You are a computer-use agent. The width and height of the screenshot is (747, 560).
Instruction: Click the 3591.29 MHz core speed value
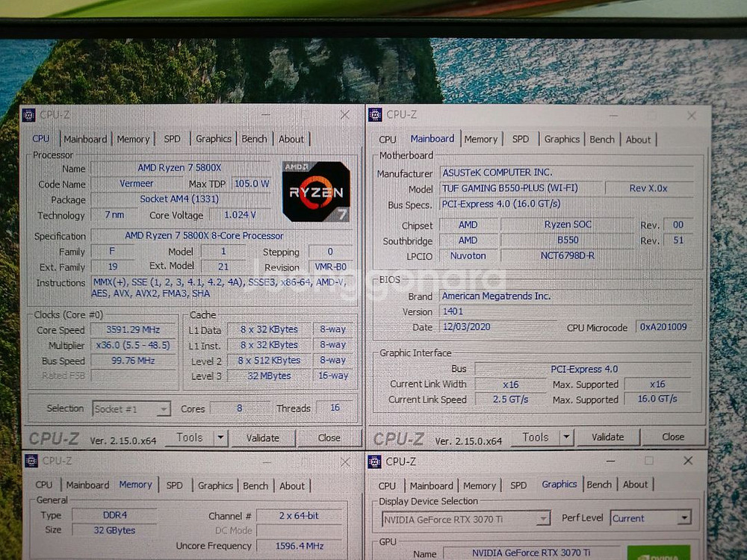coord(133,329)
